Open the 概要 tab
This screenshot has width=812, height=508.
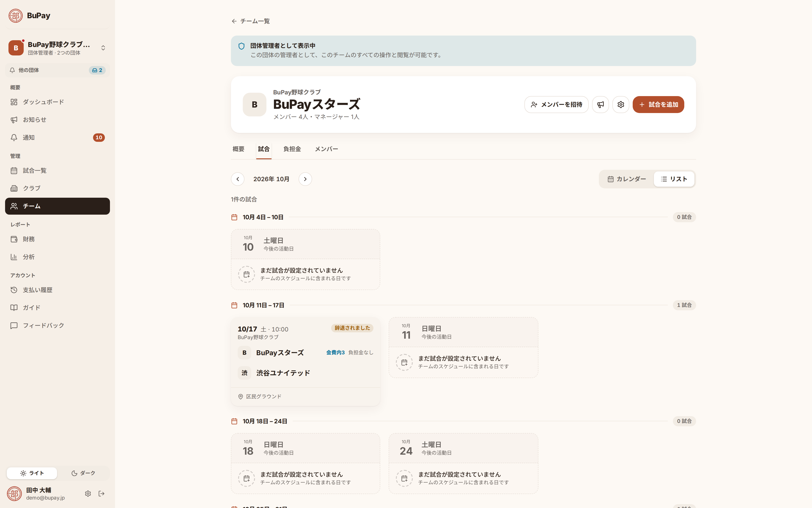coord(238,149)
